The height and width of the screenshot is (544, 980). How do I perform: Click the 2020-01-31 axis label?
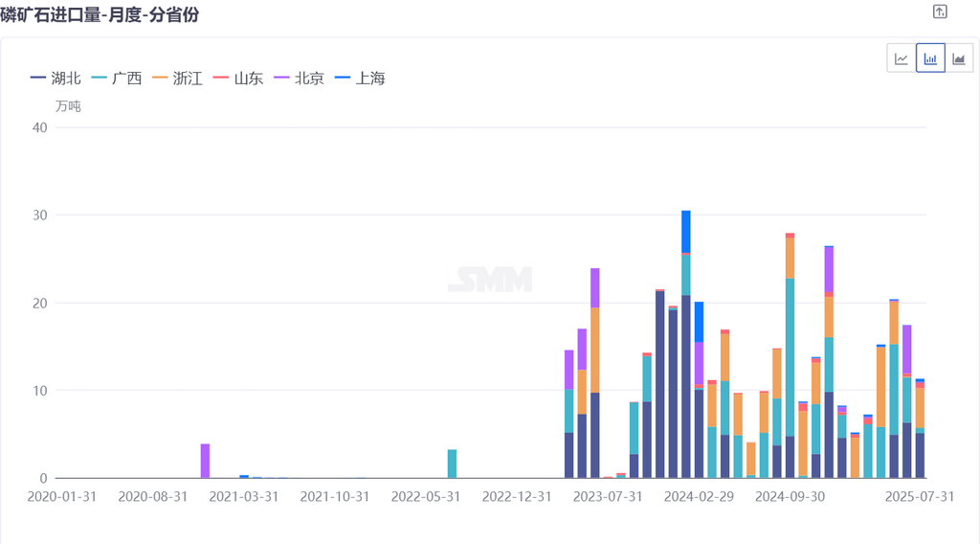pyautogui.click(x=62, y=496)
